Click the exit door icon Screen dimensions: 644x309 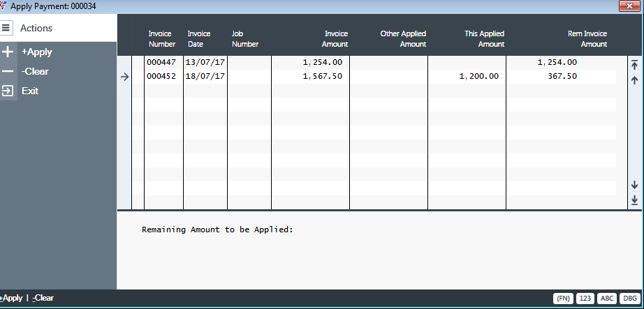(x=8, y=91)
